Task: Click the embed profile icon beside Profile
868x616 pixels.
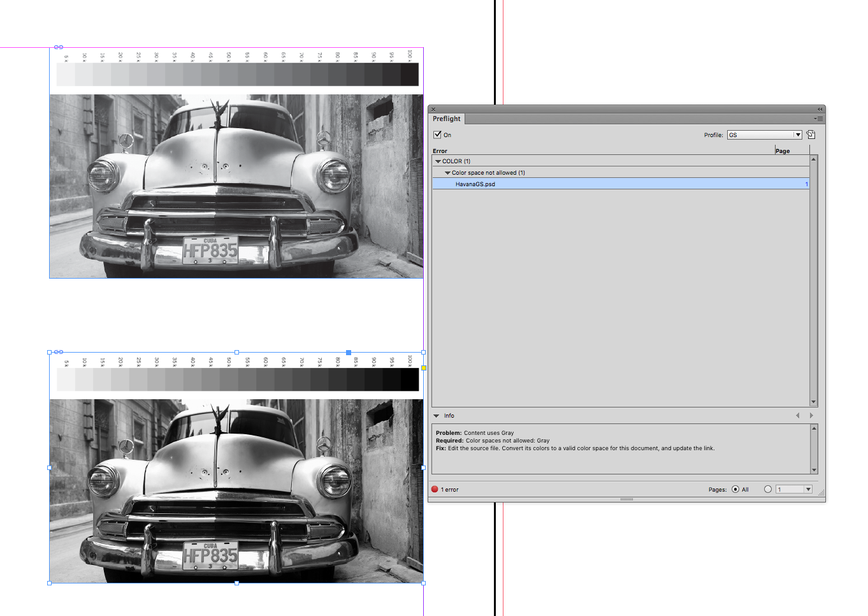Action: [811, 135]
